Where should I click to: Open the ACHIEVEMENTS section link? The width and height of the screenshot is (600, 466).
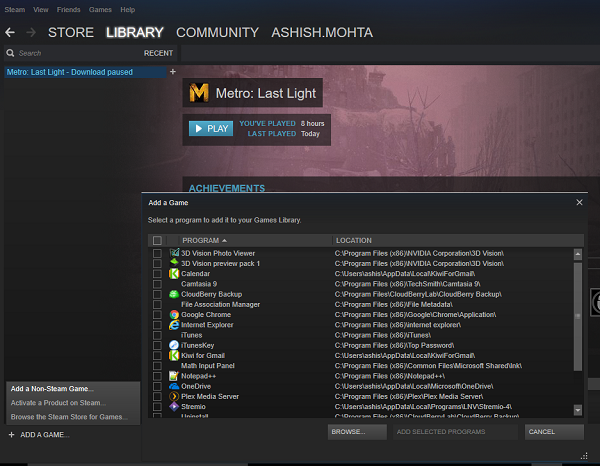pos(227,188)
